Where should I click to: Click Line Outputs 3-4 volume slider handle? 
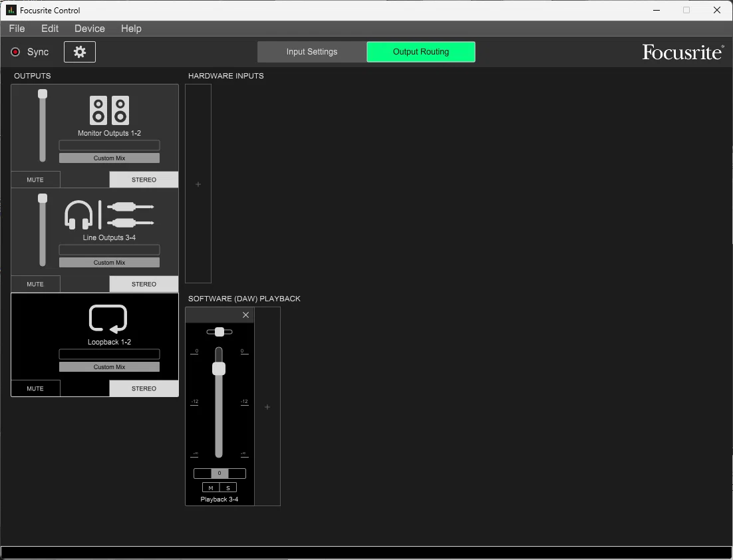(x=43, y=198)
